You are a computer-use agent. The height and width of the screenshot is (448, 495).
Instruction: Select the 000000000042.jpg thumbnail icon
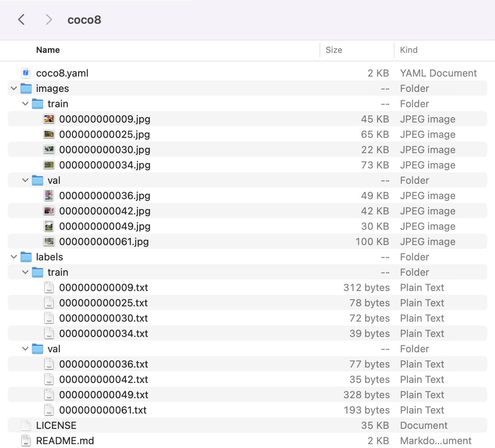click(x=49, y=211)
